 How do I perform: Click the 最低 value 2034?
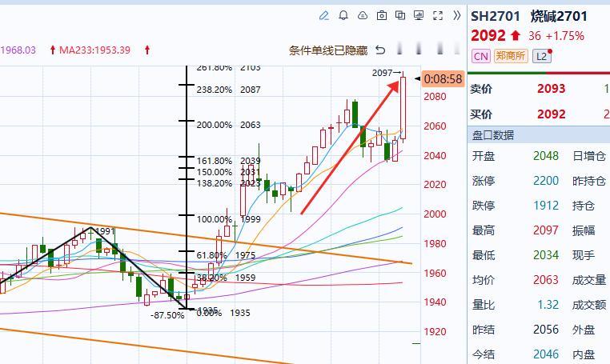point(546,255)
